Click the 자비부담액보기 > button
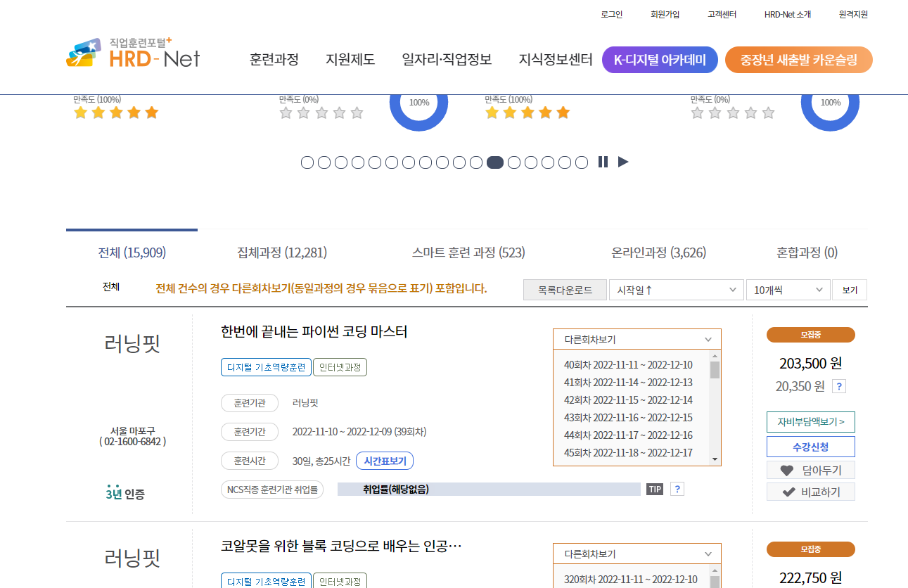This screenshot has height=588, width=908. click(811, 422)
